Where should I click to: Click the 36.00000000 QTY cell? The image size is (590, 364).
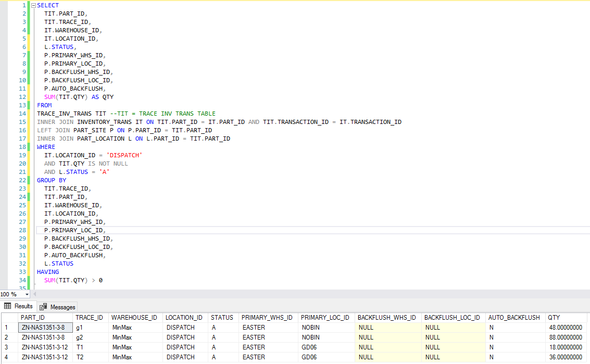tap(566, 357)
